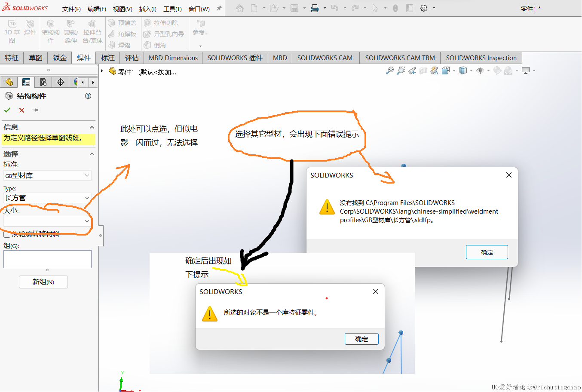Choose the 剪裁/延伸 trim extend tool
The width and height of the screenshot is (582, 392).
click(x=71, y=32)
